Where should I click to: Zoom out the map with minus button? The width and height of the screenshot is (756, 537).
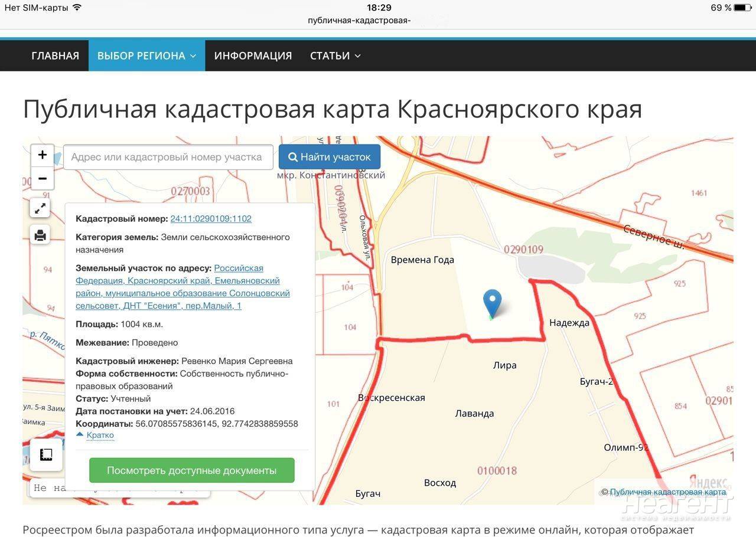(42, 178)
